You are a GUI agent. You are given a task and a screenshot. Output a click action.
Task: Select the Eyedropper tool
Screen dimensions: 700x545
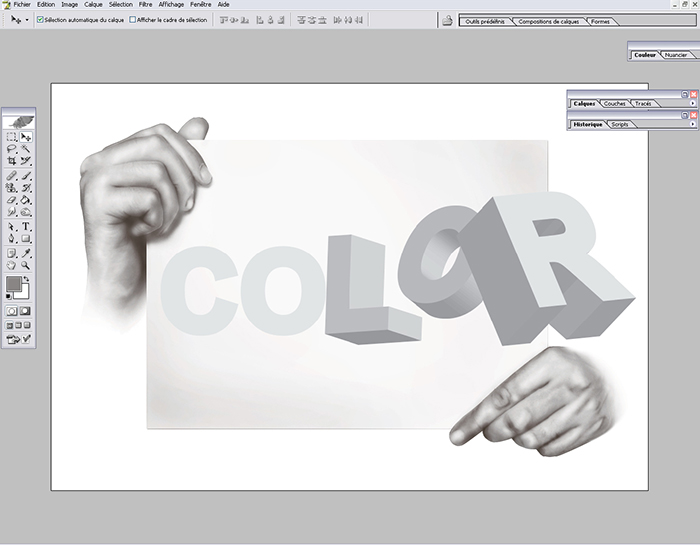pyautogui.click(x=26, y=253)
